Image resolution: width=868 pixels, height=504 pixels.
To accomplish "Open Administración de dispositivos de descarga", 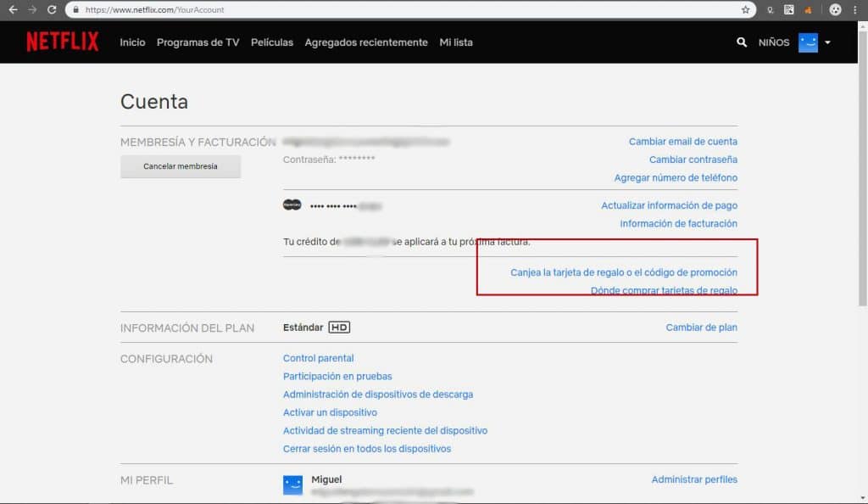I will click(378, 395).
